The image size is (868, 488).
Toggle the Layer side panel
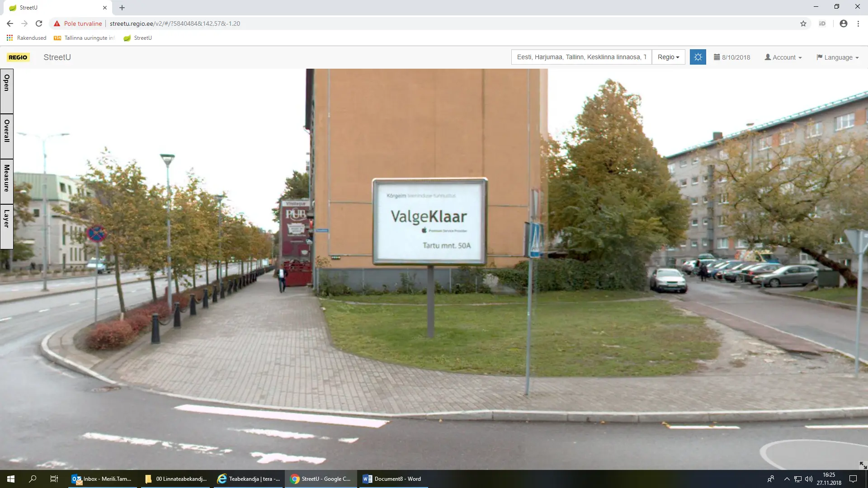[7, 226]
